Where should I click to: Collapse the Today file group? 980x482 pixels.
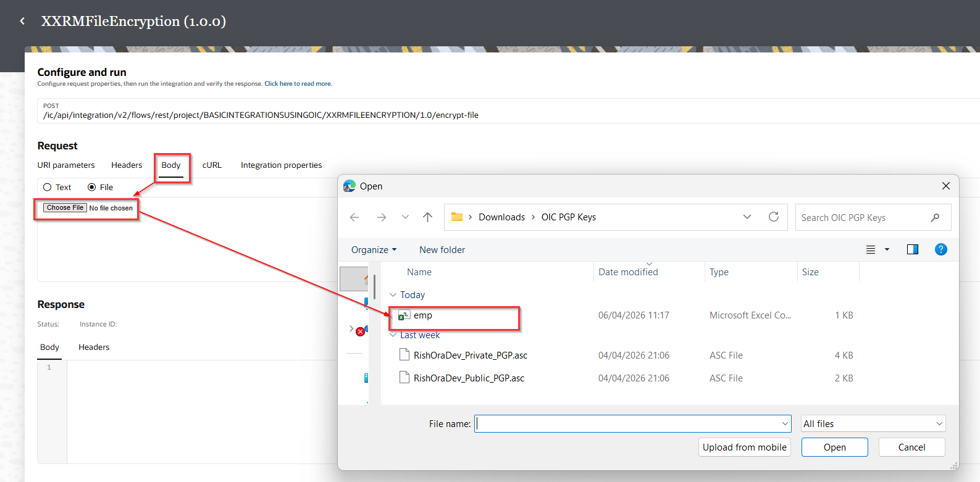pos(393,295)
